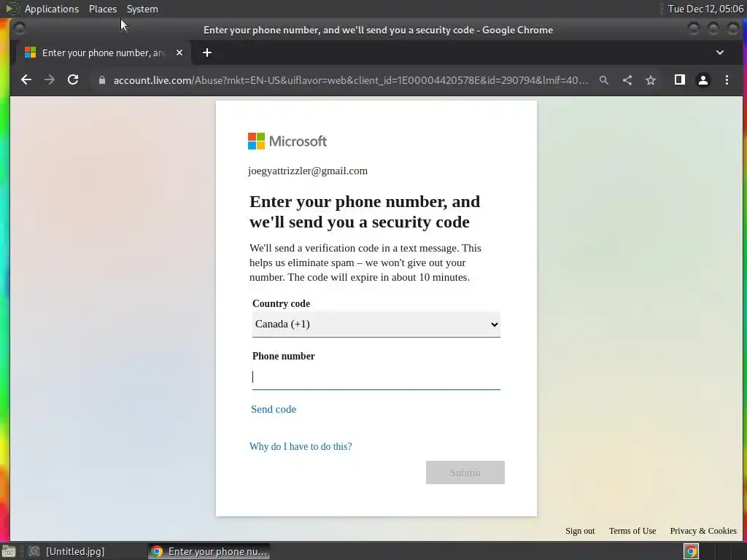Click the Send code link

pos(274,409)
